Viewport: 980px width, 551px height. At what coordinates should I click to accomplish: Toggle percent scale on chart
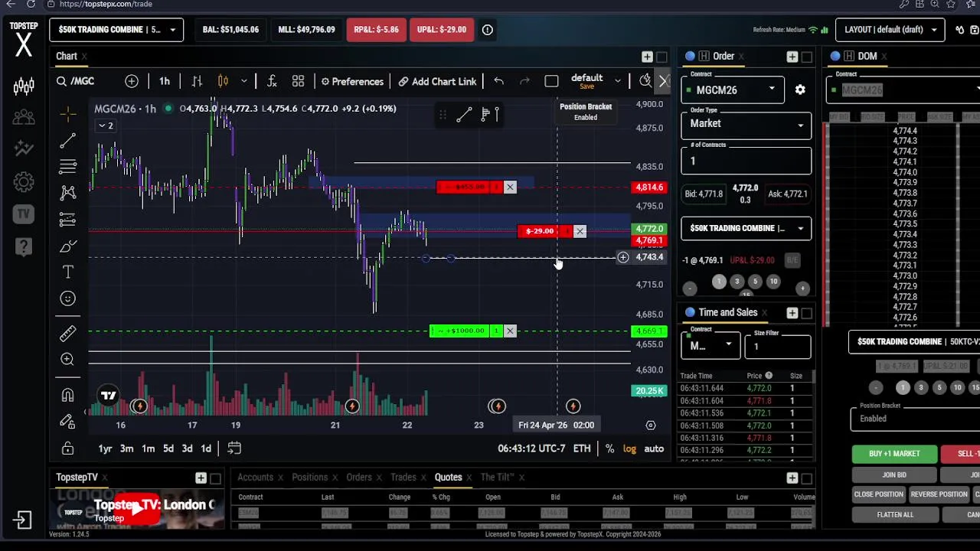[609, 448]
